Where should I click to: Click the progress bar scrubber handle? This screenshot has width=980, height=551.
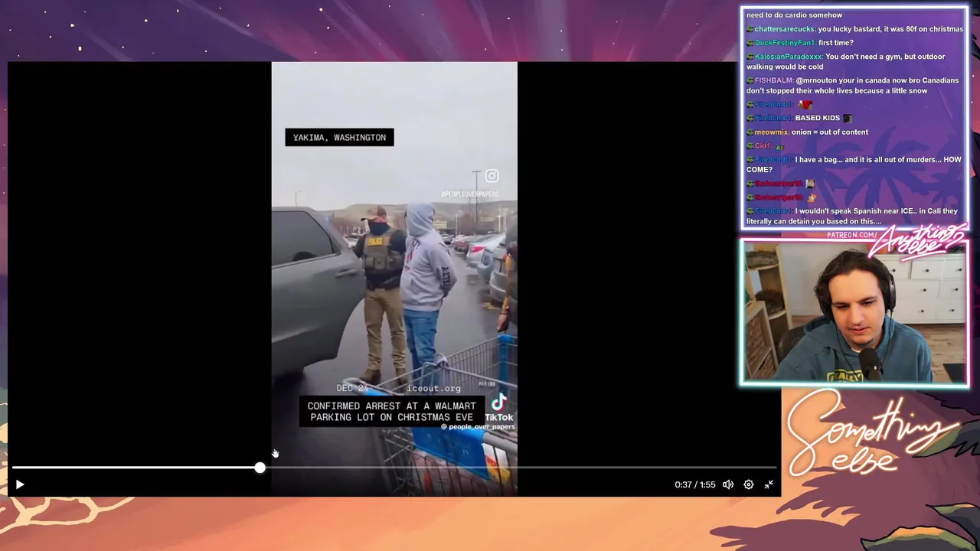[x=260, y=468]
